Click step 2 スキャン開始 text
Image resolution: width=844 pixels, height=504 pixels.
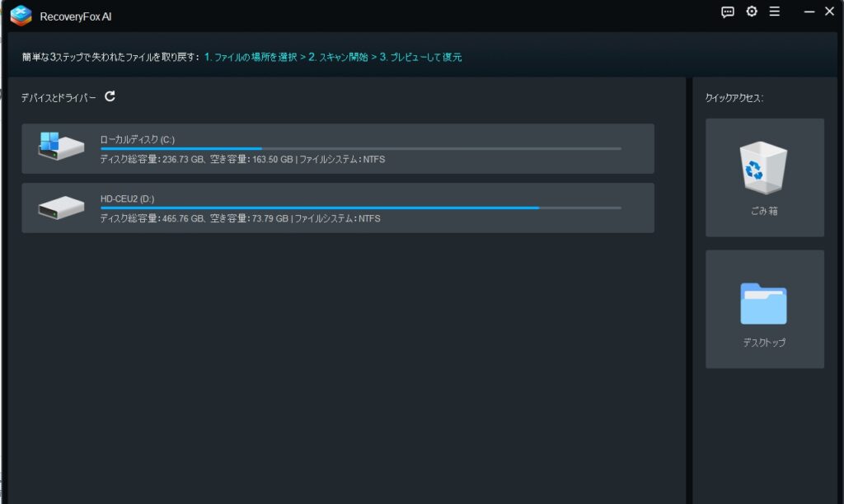coord(338,58)
